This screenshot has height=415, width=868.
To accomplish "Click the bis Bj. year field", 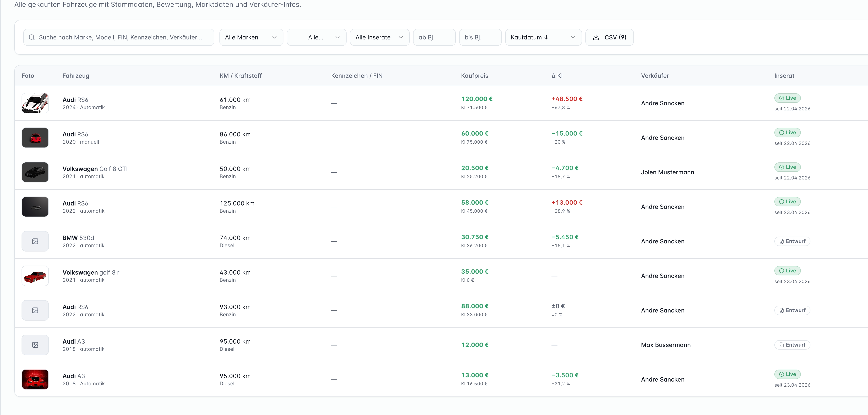I will click(480, 37).
